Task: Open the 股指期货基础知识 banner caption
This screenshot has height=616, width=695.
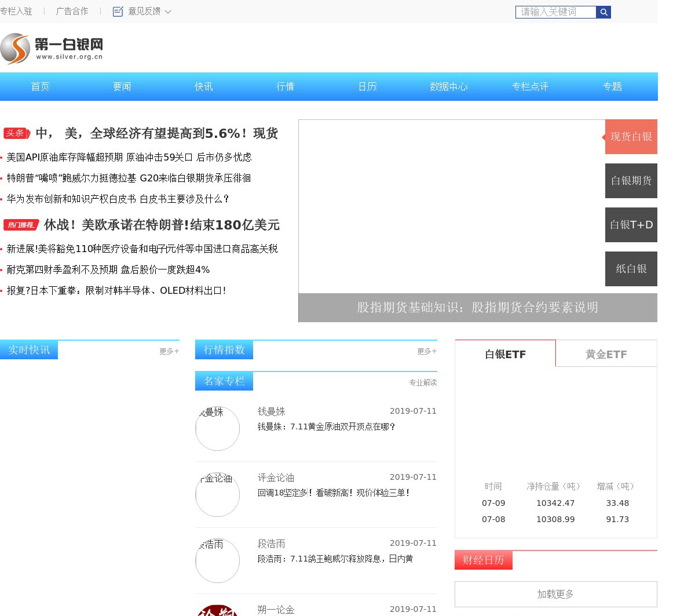Action: point(477,307)
